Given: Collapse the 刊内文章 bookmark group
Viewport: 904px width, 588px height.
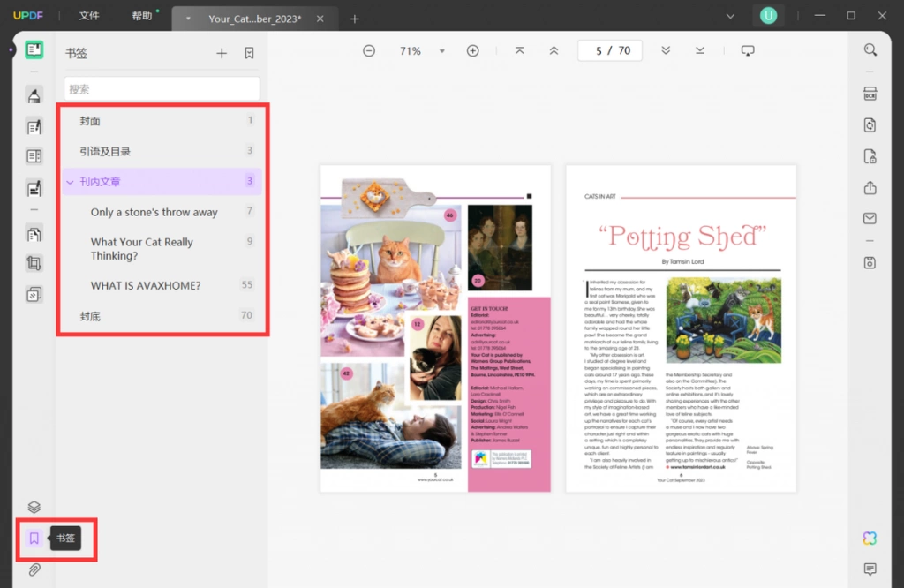Looking at the screenshot, I should pyautogui.click(x=71, y=182).
